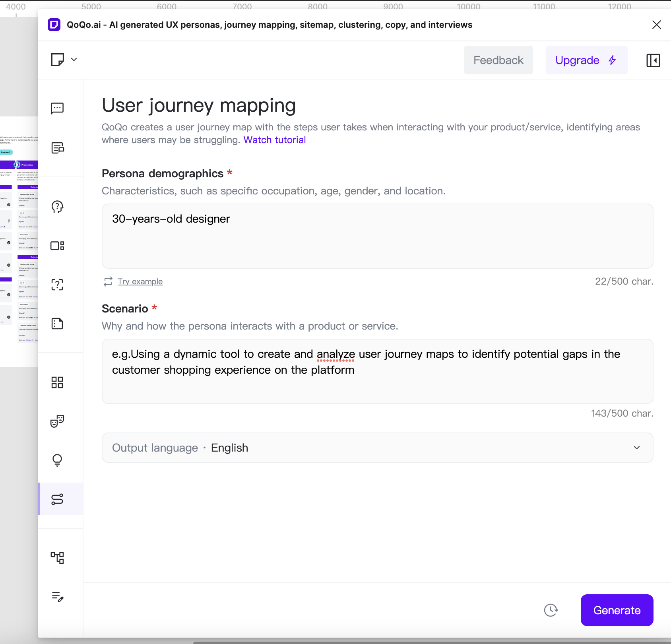Click the Try example link
Screen dimensions: 671x644
[140, 281]
